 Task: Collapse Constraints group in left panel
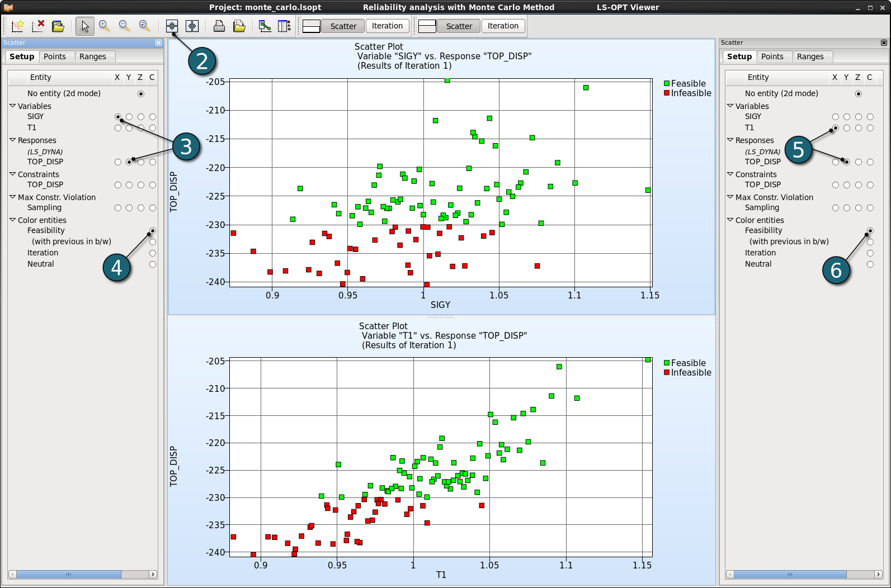12,174
